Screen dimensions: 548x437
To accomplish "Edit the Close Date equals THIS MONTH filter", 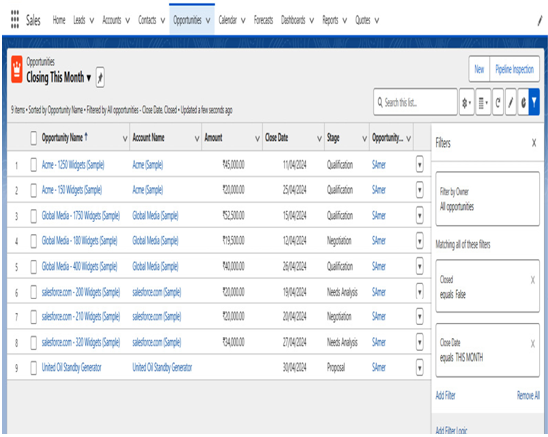I will (x=488, y=350).
